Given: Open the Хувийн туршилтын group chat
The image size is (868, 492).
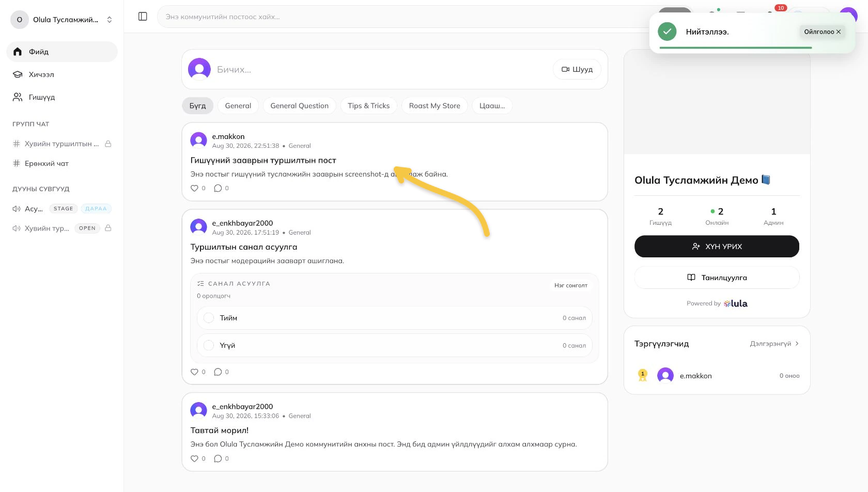Looking at the screenshot, I should (62, 144).
